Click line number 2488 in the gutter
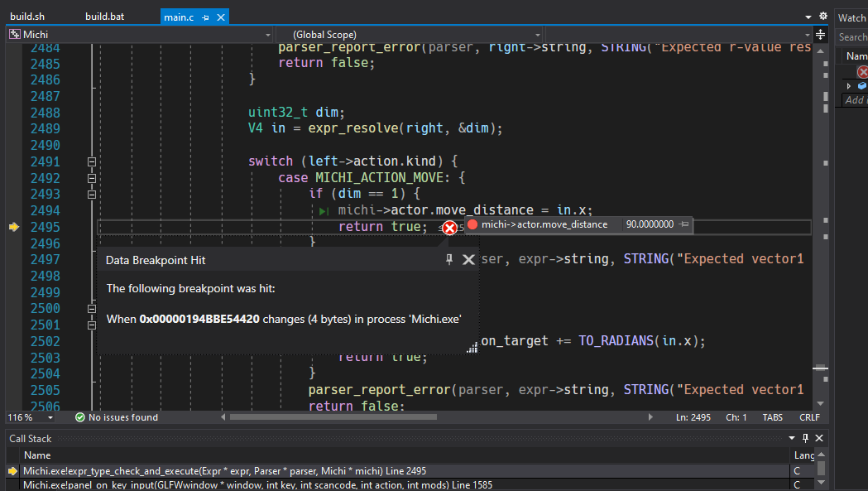868x491 pixels. [45, 113]
